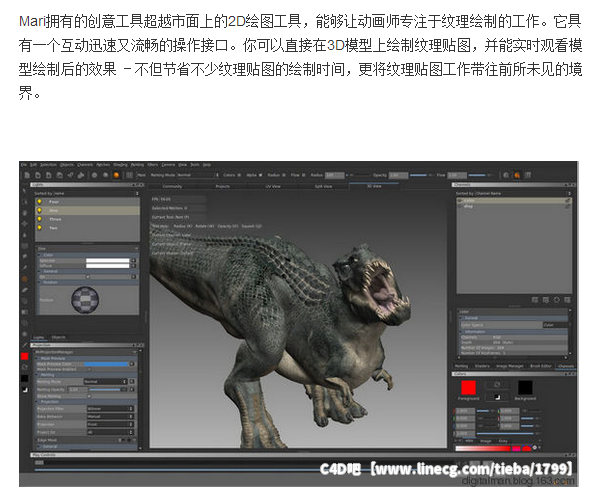Screen dimensions: 606x488
Task: Open the Camera menu
Action: coord(168,165)
